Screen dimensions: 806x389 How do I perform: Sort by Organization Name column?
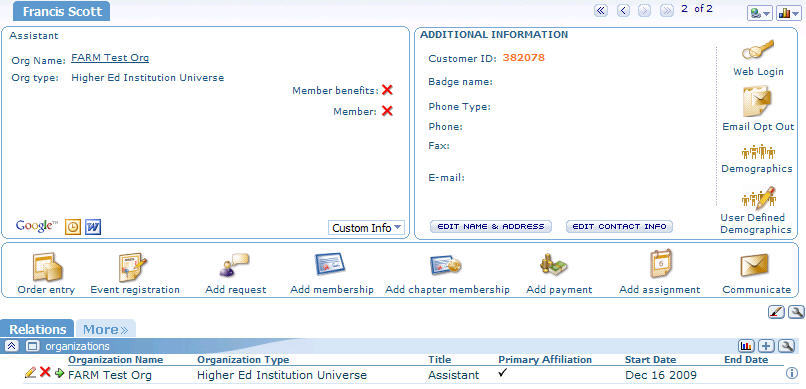(116, 360)
